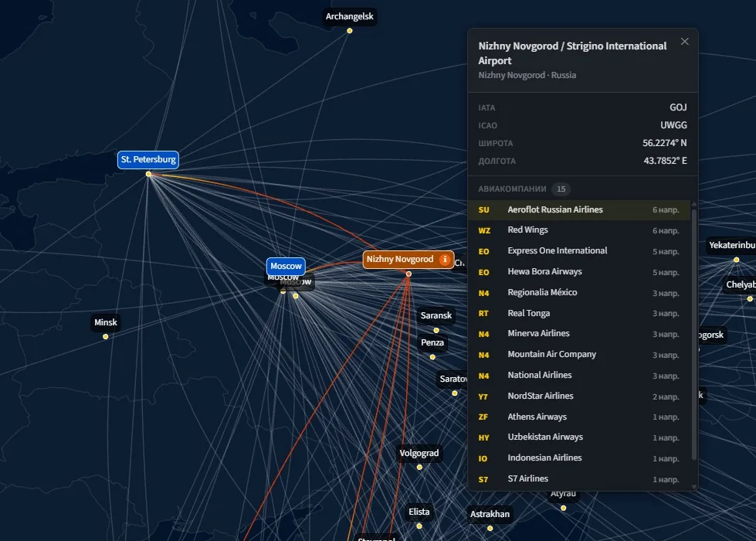Screen dimensions: 756x541
Task: Click the Astrakhan airport marker dot
Action: pyautogui.click(x=490, y=528)
